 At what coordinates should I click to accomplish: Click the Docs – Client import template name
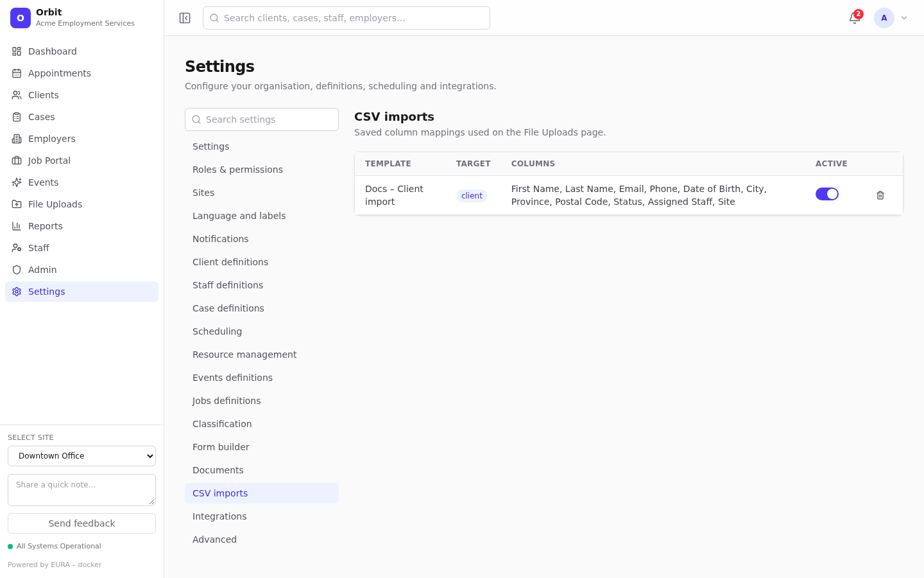pyautogui.click(x=394, y=195)
